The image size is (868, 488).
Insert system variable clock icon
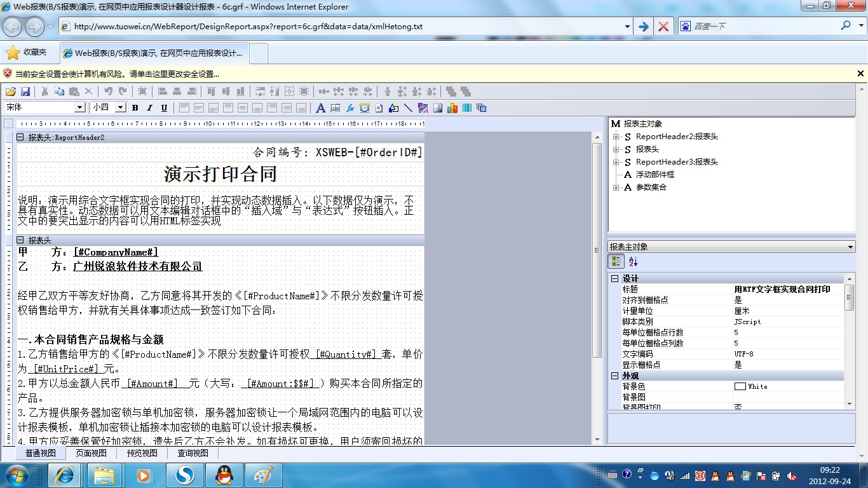point(364,108)
